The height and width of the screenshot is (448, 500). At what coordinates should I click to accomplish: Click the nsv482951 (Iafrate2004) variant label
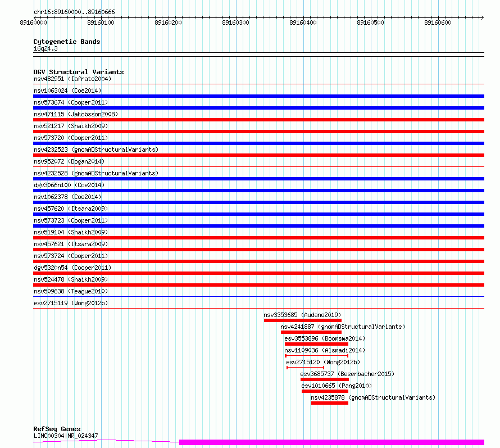pyautogui.click(x=72, y=79)
